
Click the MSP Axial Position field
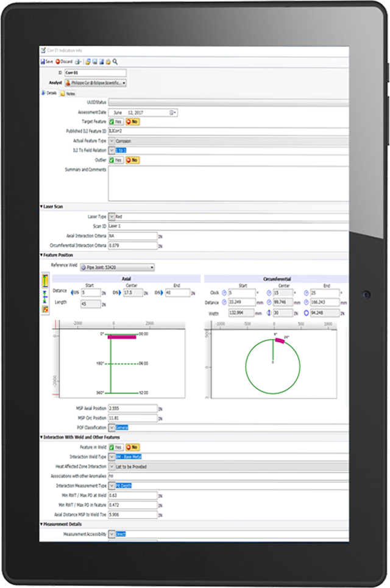133,409
